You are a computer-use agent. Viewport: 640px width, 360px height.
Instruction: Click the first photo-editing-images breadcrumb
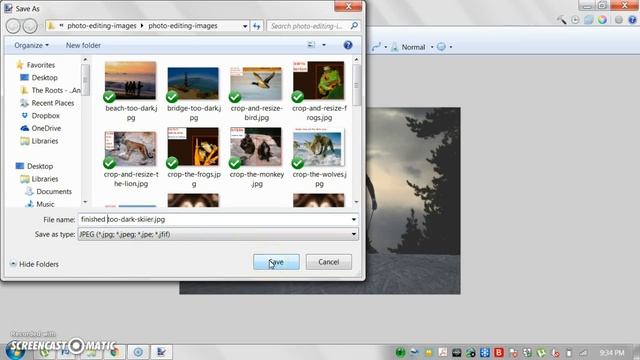point(102,26)
